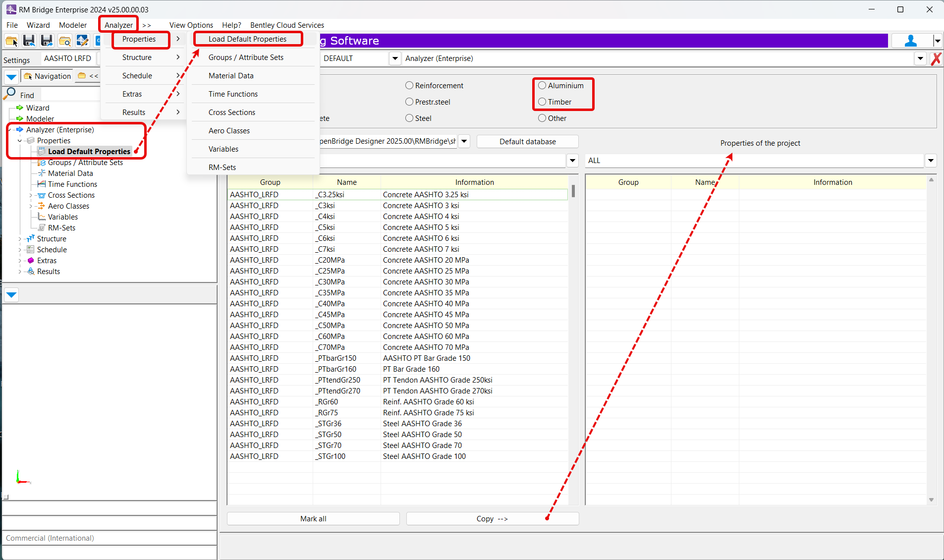The width and height of the screenshot is (944, 560).
Task: Open the Bentley Cloud Services menu
Action: [287, 25]
